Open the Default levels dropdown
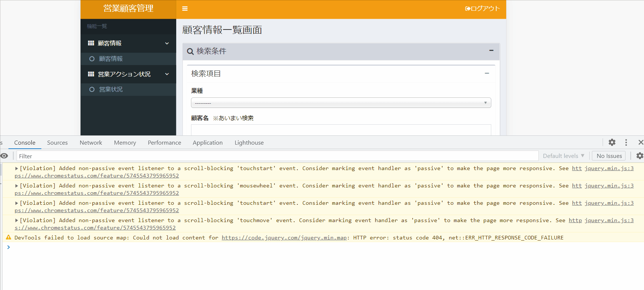 point(563,156)
